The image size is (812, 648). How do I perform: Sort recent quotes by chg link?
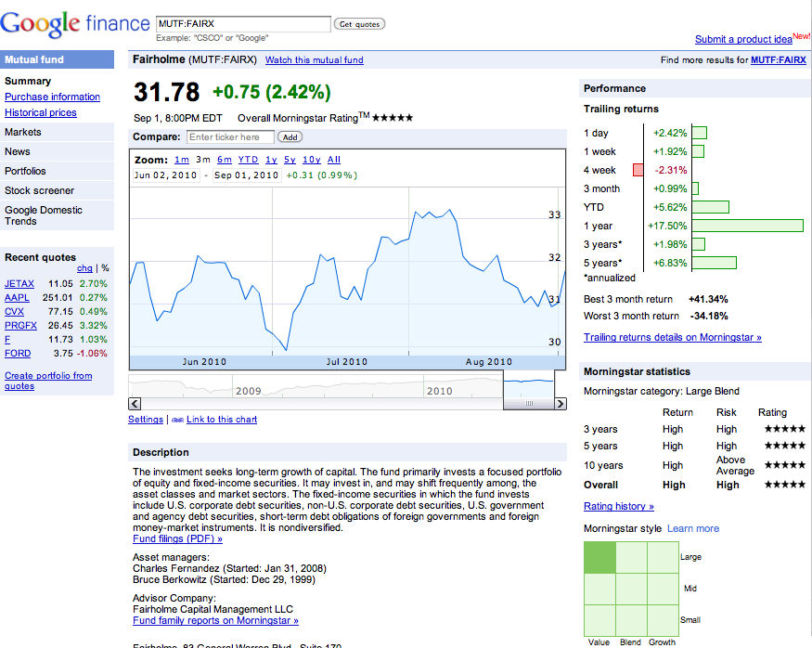coord(84,268)
